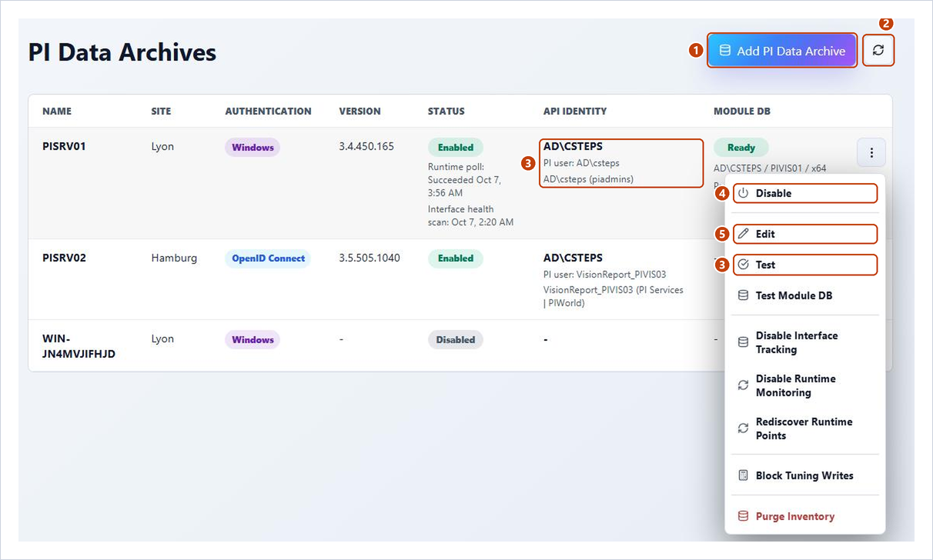Open the three-dot actions menu for PISRV01
Screen dimensions: 933x560
point(871,153)
